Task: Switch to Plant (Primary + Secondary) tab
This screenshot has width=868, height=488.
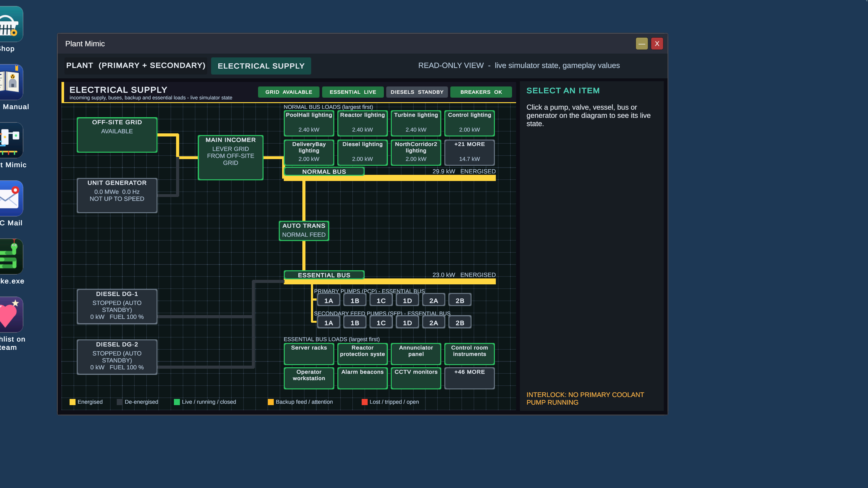Action: (136, 66)
